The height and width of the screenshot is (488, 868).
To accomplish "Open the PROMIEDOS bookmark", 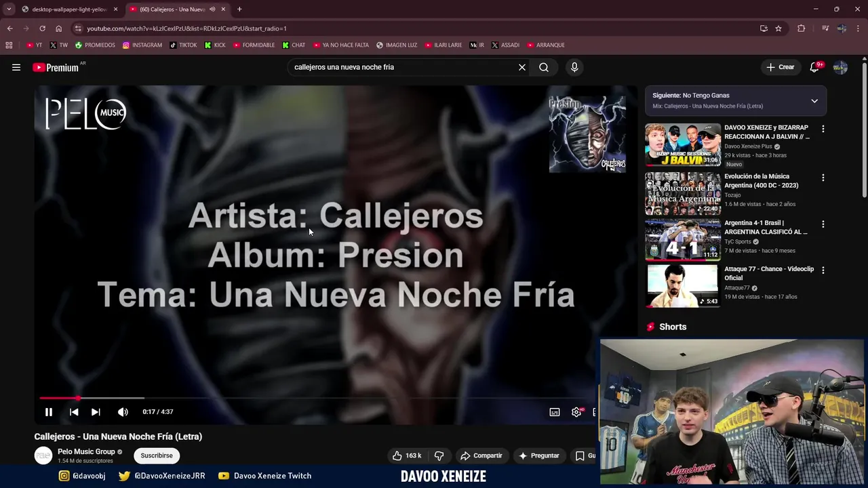I will coord(95,45).
